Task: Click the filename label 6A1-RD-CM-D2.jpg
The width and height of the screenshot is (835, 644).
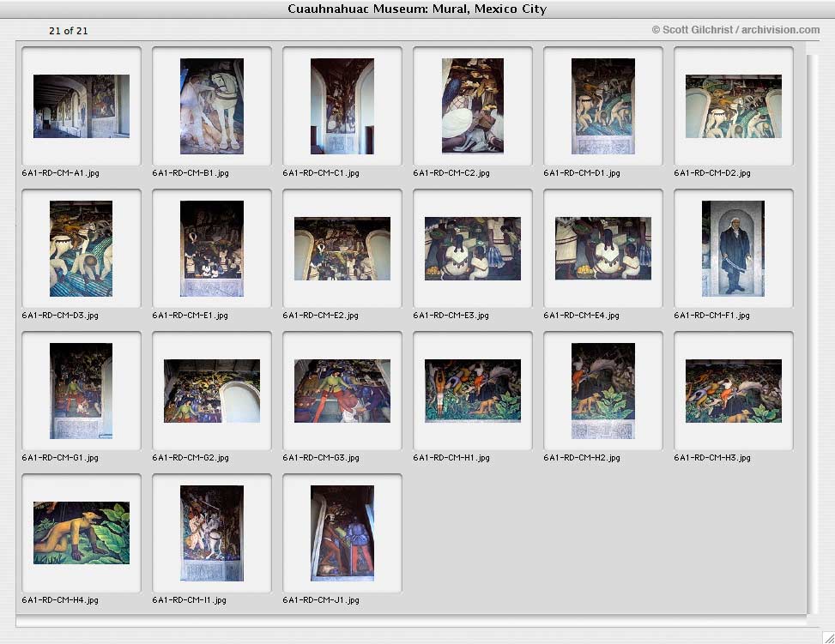Action: click(712, 173)
